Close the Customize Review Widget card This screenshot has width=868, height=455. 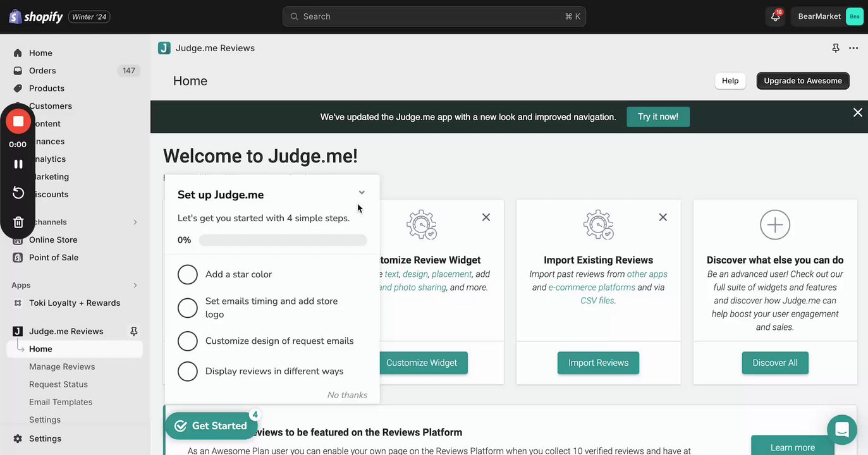[x=486, y=217]
